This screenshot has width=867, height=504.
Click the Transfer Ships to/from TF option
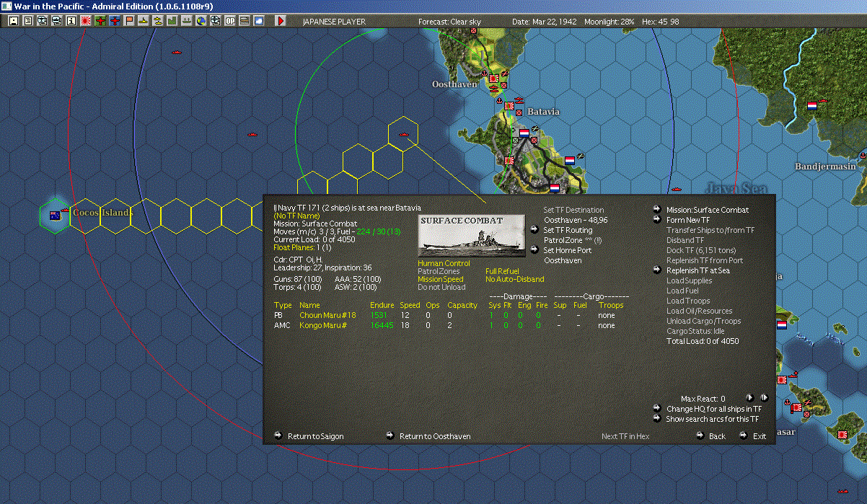tap(710, 230)
